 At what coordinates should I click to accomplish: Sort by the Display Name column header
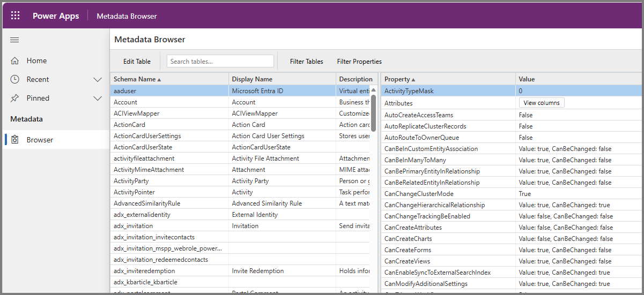[x=282, y=79]
